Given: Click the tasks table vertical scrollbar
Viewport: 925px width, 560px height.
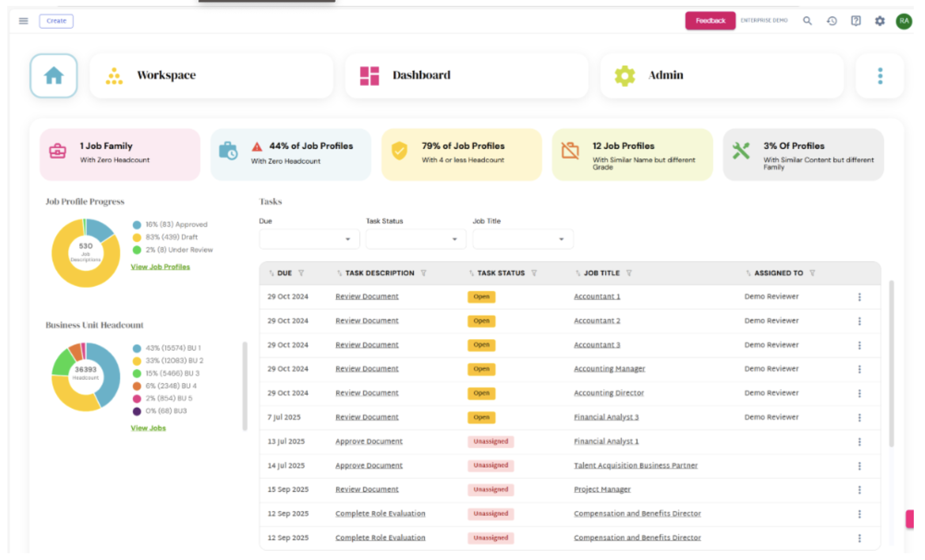Looking at the screenshot, I should click(891, 362).
